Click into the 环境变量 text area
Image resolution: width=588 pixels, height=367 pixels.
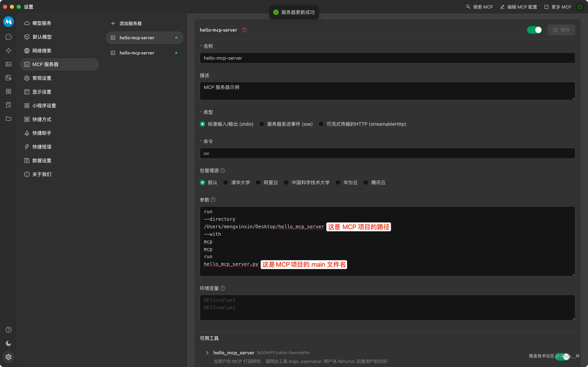[387, 307]
